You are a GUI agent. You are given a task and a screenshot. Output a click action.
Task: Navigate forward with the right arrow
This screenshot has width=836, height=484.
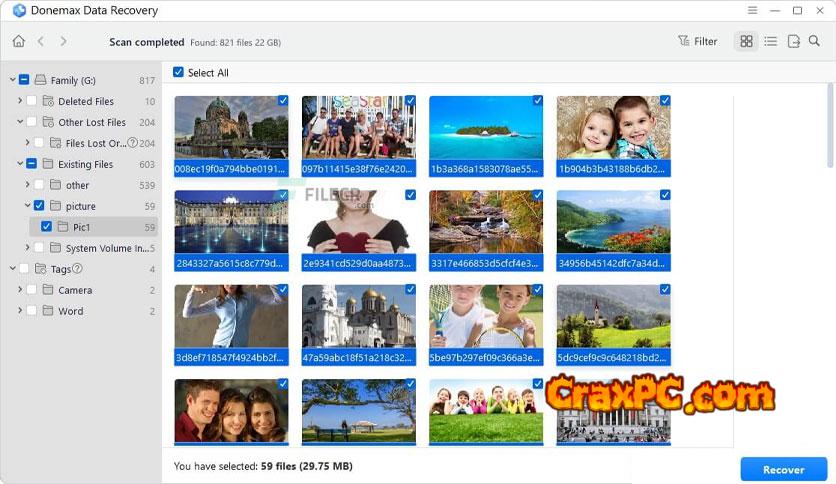(63, 41)
